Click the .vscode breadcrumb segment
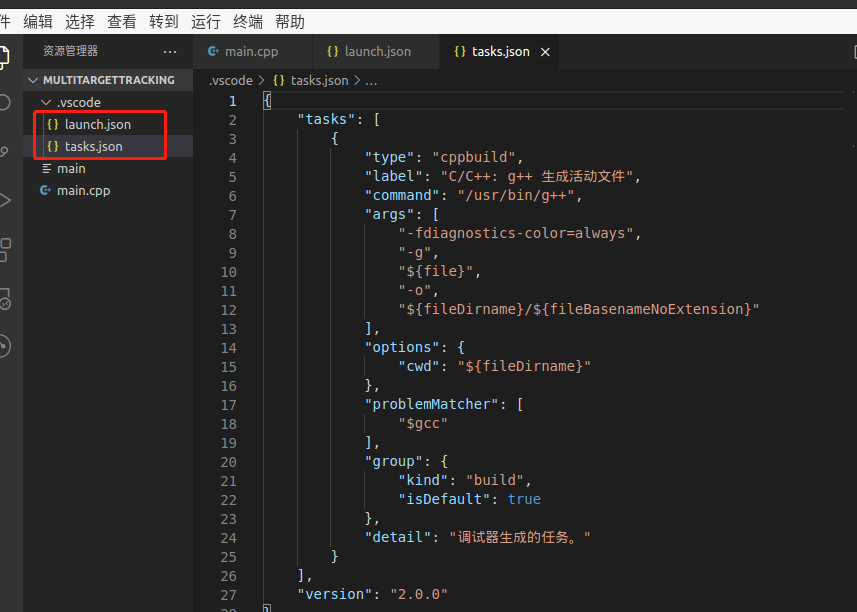This screenshot has width=857, height=612. pos(231,80)
